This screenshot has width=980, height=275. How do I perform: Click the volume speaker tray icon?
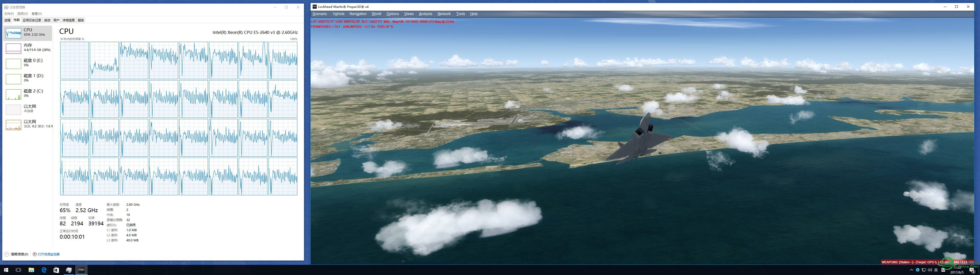pos(930,270)
